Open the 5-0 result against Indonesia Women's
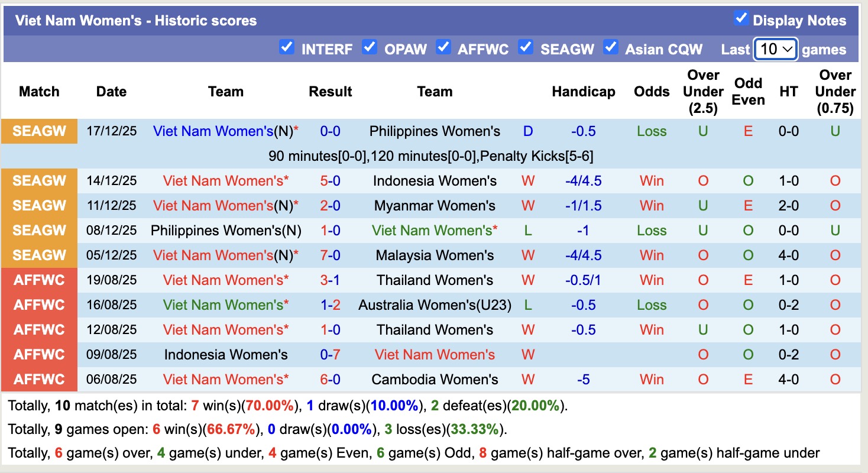Screen dimensions: 868x473 330,181
